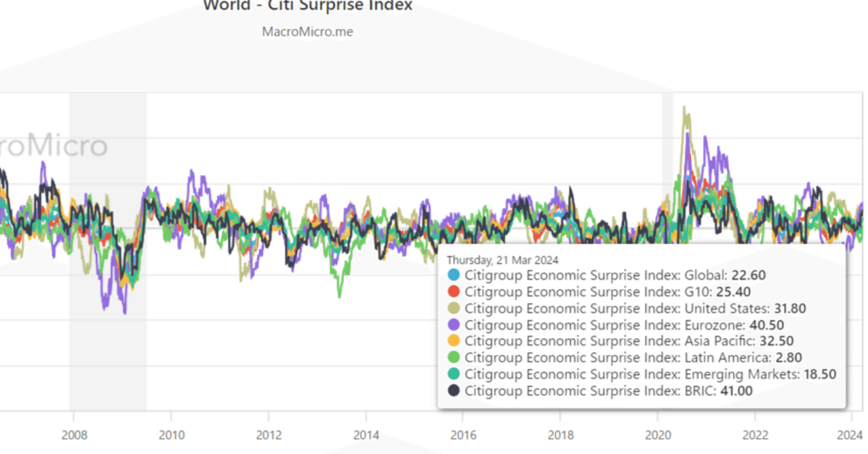Screen dimensions: 868x454
Task: Click the 2018 x-axis label
Action: (560, 434)
